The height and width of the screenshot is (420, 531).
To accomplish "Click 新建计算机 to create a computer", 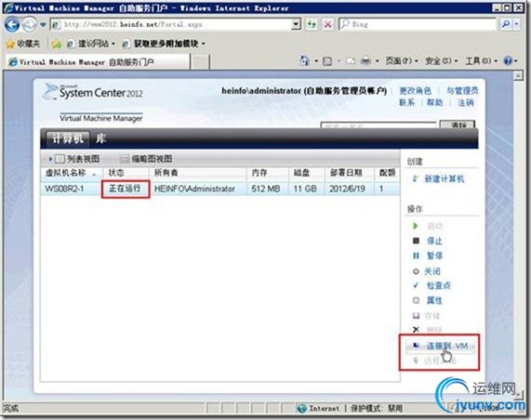I will (x=445, y=179).
